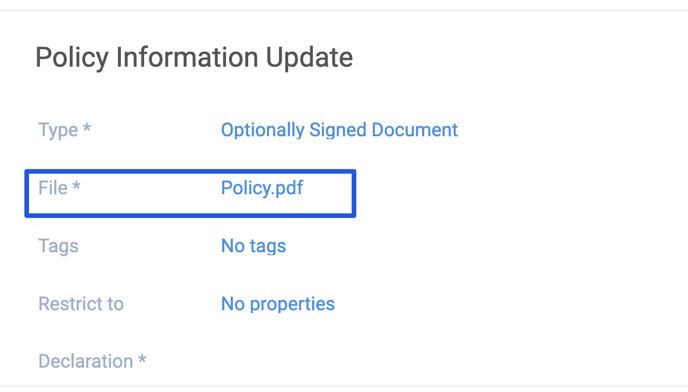This screenshot has height=392, width=688.
Task: Click the word tags in Tags value
Action: [x=268, y=247]
